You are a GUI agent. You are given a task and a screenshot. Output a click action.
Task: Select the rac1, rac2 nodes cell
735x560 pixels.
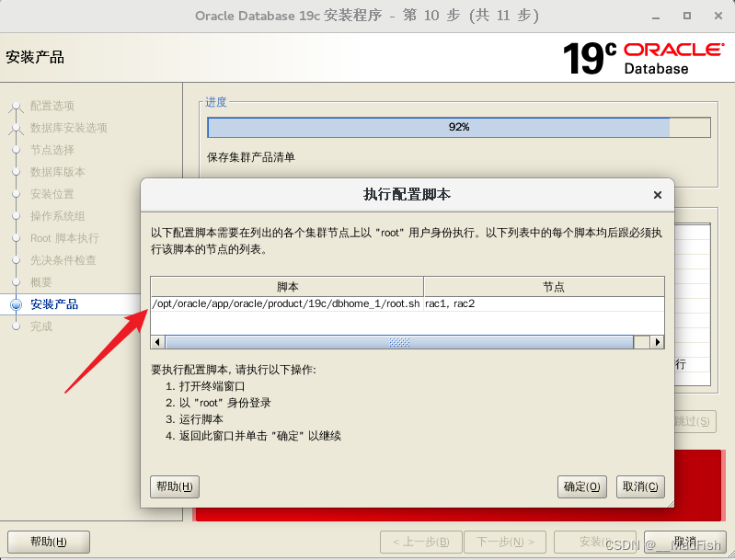coord(544,303)
